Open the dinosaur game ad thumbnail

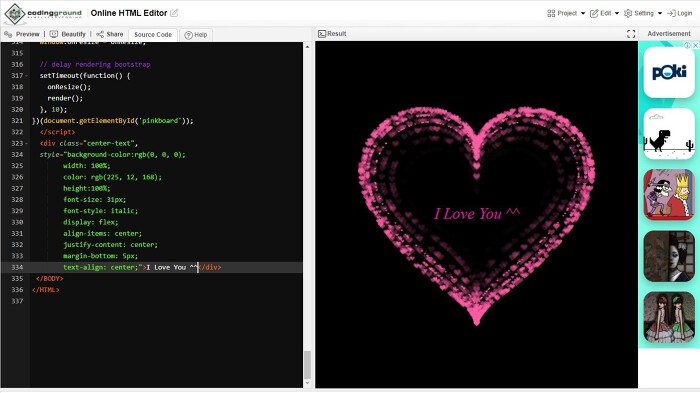[669, 134]
